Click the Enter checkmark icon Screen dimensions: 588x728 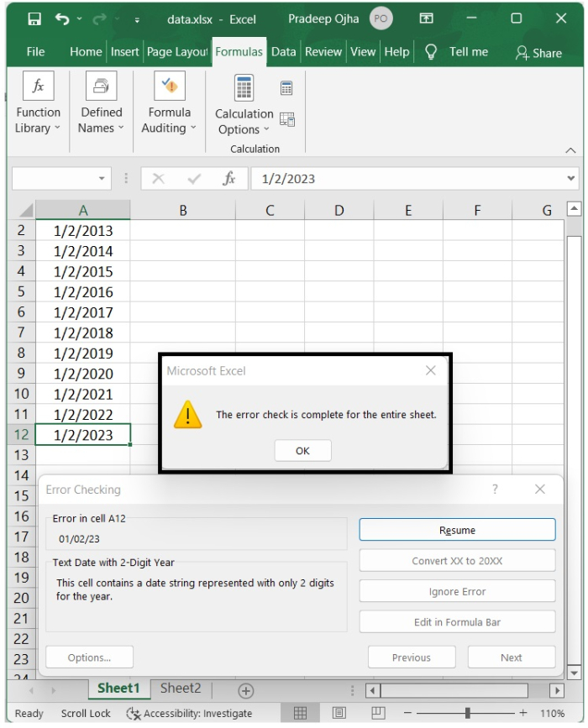[x=194, y=179]
